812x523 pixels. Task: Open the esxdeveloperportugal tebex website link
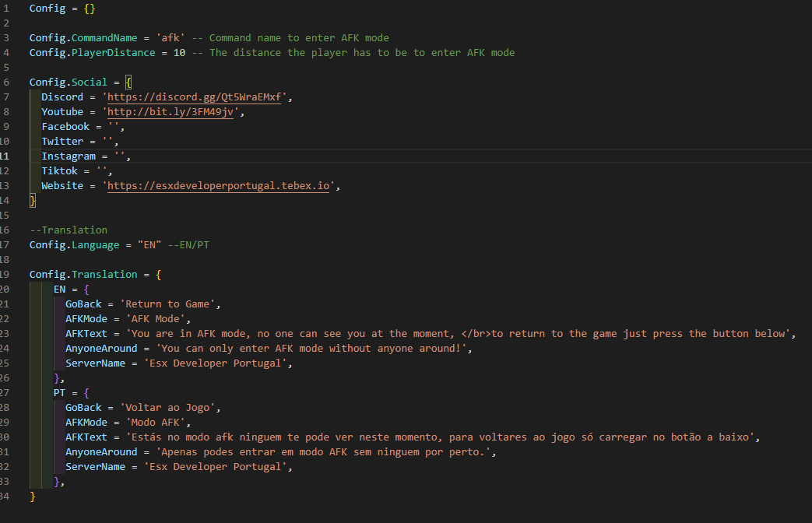pos(221,186)
